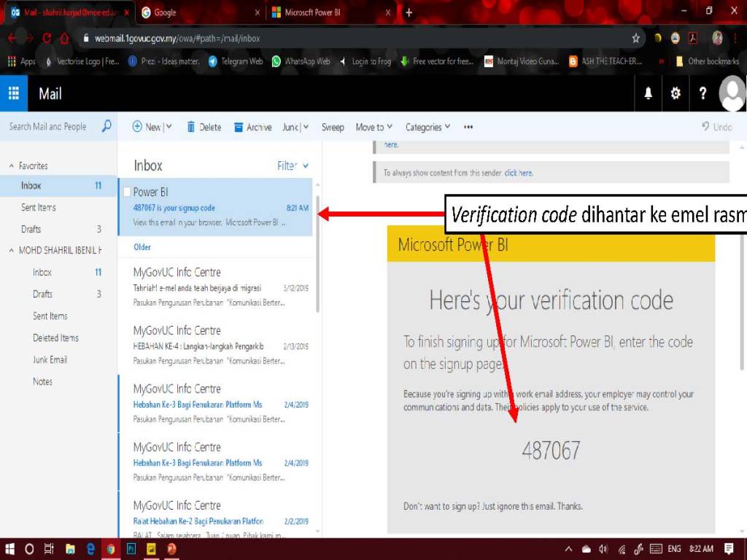This screenshot has height=560, width=747.
Task: Open the Sent Items folder in Favorites
Action: click(x=39, y=208)
